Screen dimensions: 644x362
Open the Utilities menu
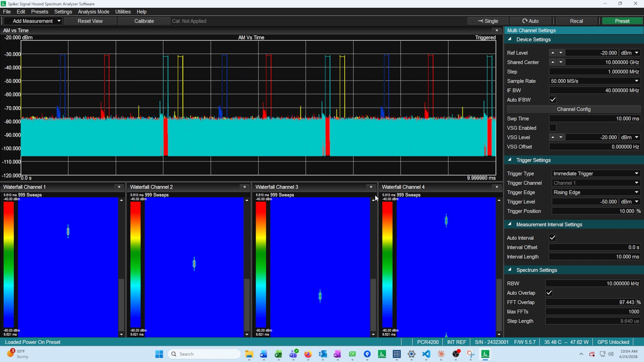[123, 12]
